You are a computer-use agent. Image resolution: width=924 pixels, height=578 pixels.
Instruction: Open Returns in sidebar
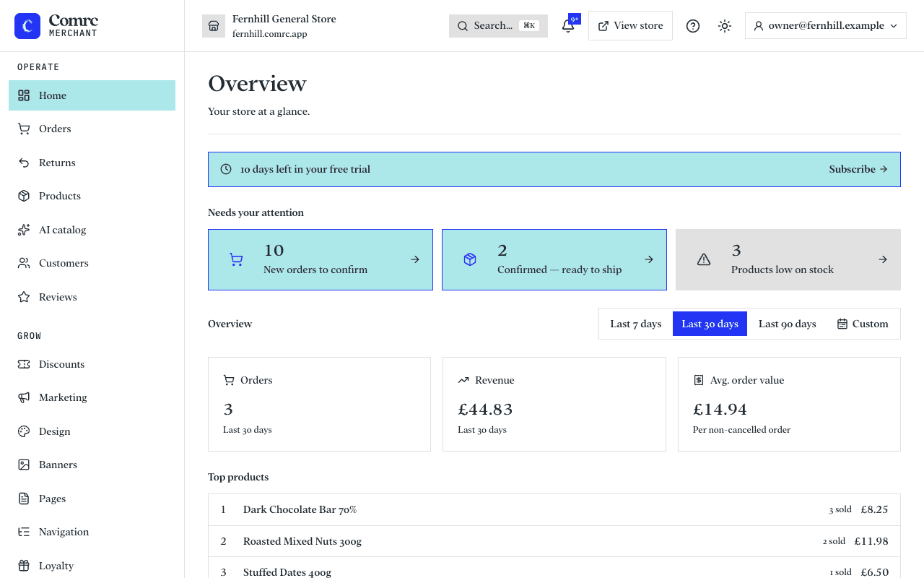(x=92, y=163)
